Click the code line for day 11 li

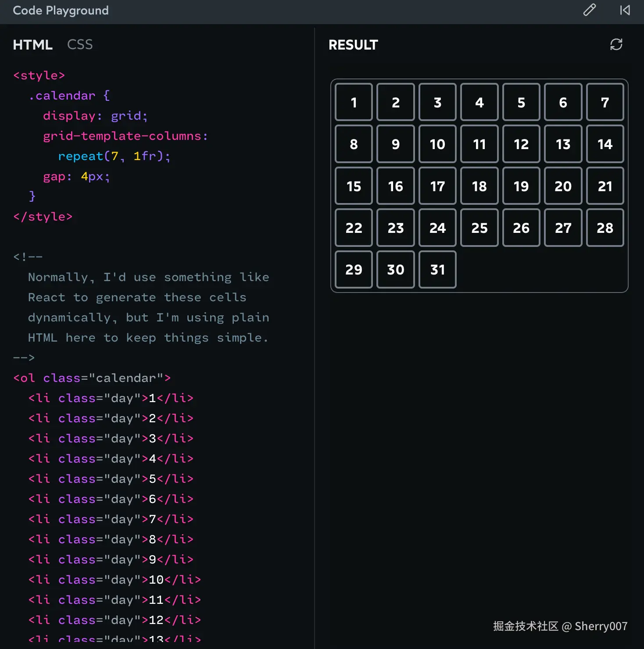114,600
